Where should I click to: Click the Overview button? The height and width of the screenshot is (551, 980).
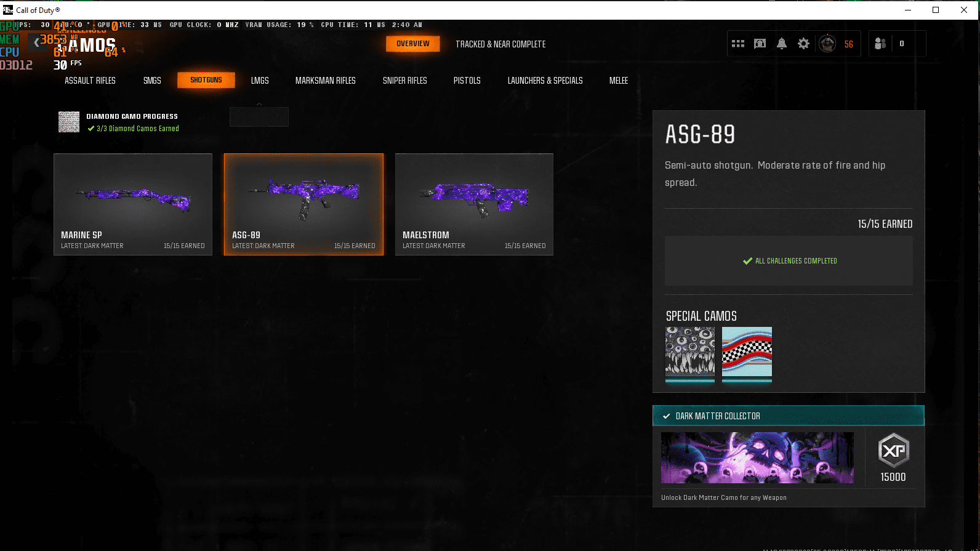pyautogui.click(x=412, y=44)
